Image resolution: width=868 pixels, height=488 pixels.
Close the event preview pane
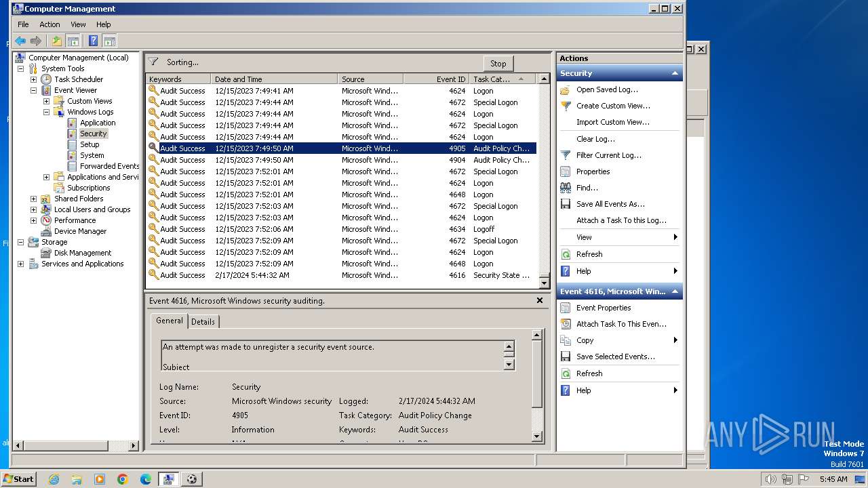coord(540,300)
